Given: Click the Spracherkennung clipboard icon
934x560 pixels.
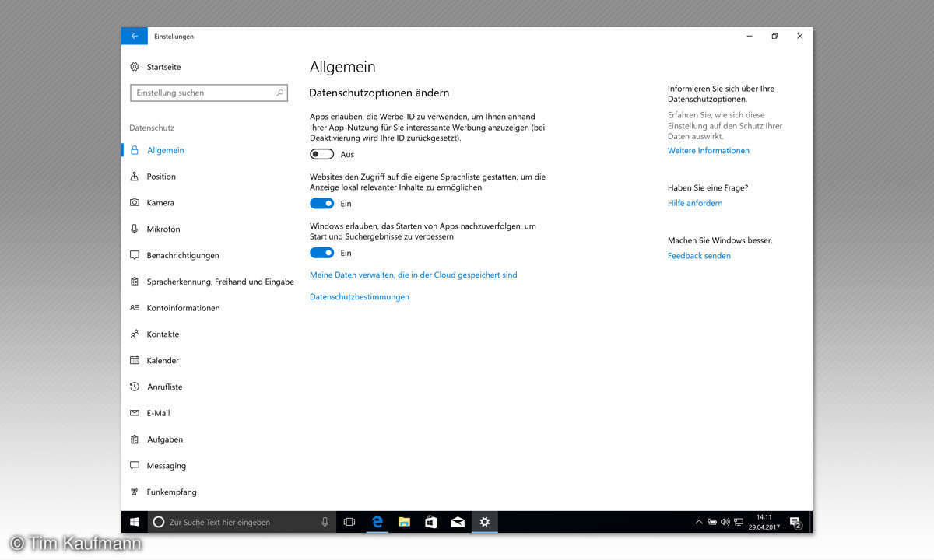Looking at the screenshot, I should coord(135,282).
